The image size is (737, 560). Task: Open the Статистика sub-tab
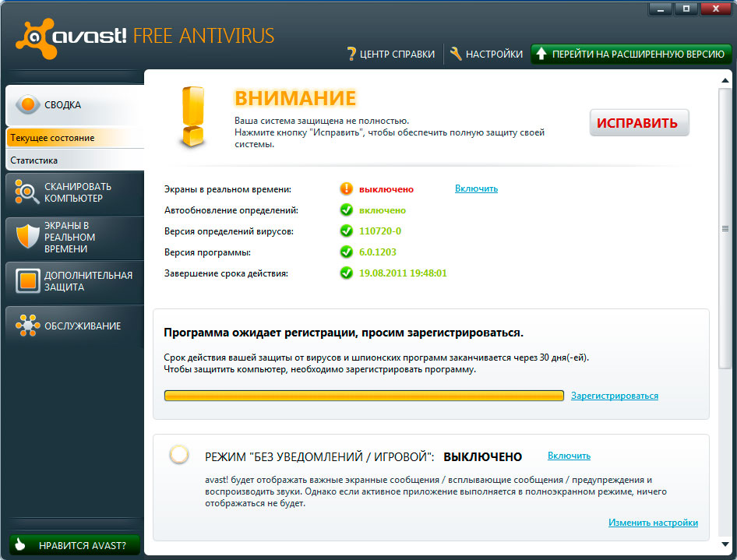(x=34, y=160)
